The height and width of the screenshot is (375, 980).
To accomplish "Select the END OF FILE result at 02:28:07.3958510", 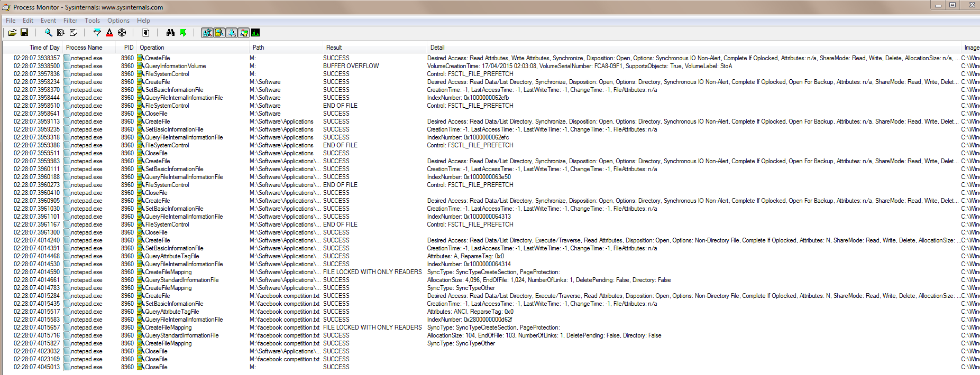I will (x=340, y=106).
